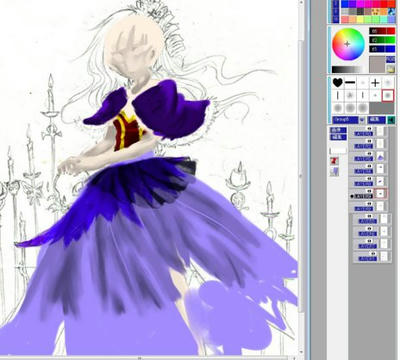Open the top palette tab beside the swatches
400x360 pixels.
tap(336, 4)
